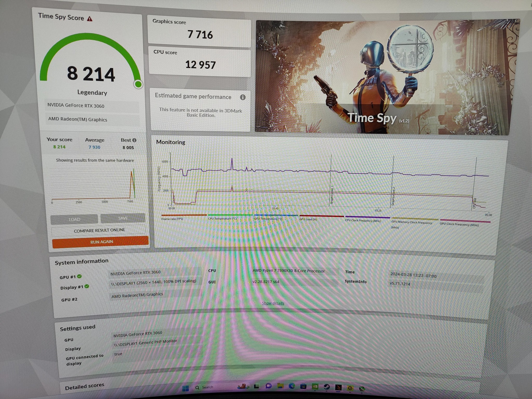Open the Estimated game performance info icon
Image resolution: width=532 pixels, height=399 pixels.
(x=243, y=97)
